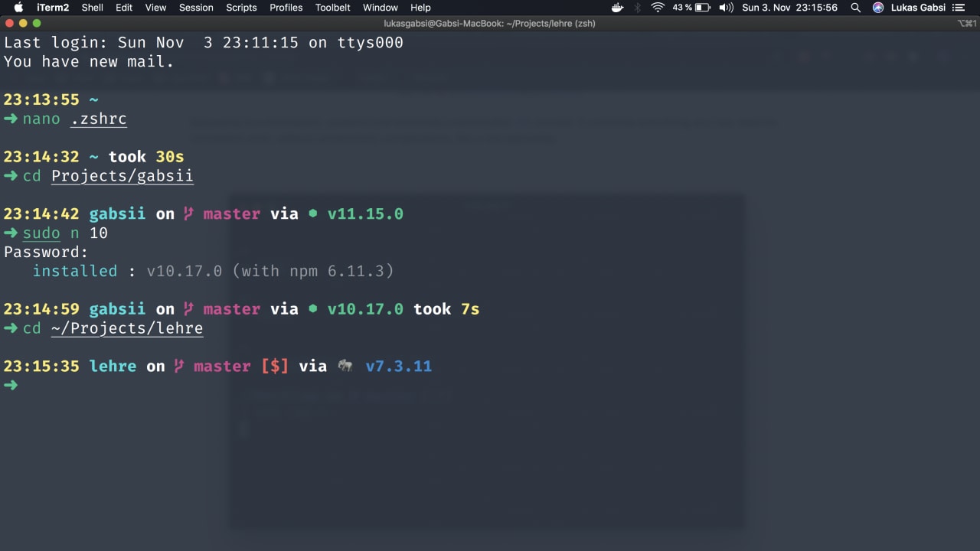Click the Lukas Gabsi user avatar icon
Image resolution: width=980 pixels, height=551 pixels.
pyautogui.click(x=878, y=8)
